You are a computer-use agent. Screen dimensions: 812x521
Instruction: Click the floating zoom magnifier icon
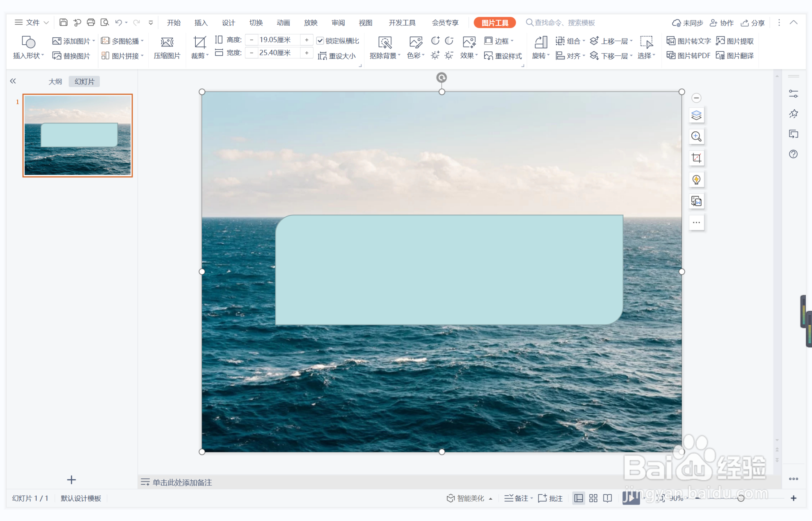(x=696, y=137)
